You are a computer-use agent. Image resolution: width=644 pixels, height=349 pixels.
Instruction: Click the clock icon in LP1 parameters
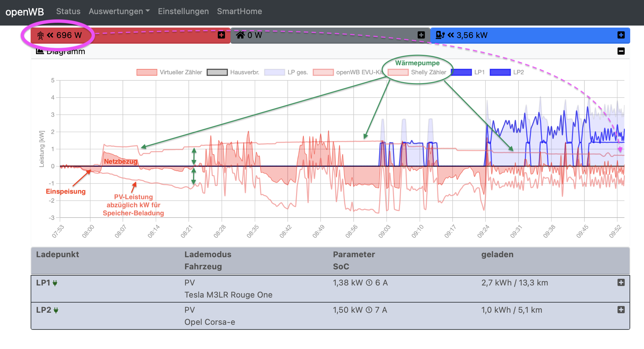point(369,283)
